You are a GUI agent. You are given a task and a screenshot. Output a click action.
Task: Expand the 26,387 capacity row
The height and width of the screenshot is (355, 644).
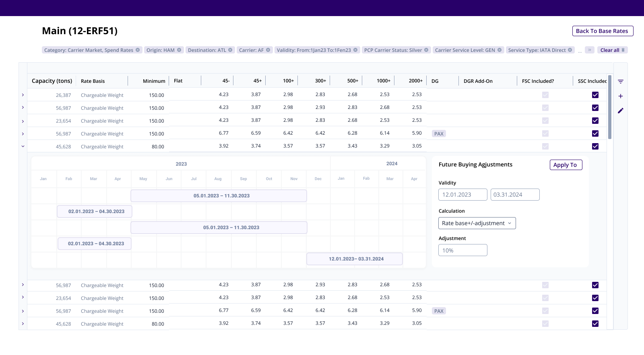pyautogui.click(x=23, y=95)
